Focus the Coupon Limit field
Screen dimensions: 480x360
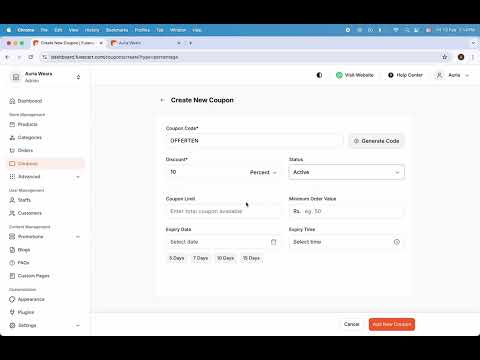click(x=223, y=211)
